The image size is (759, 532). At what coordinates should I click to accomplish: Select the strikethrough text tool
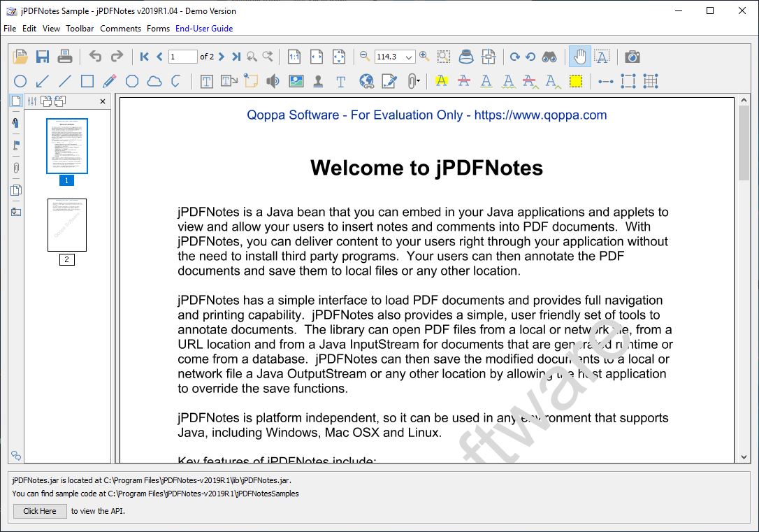pos(464,81)
